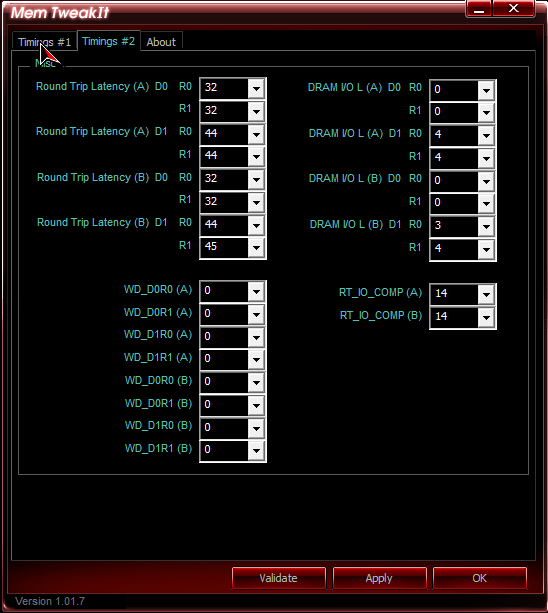Click the Validate button
This screenshot has width=548, height=613.
(x=279, y=578)
